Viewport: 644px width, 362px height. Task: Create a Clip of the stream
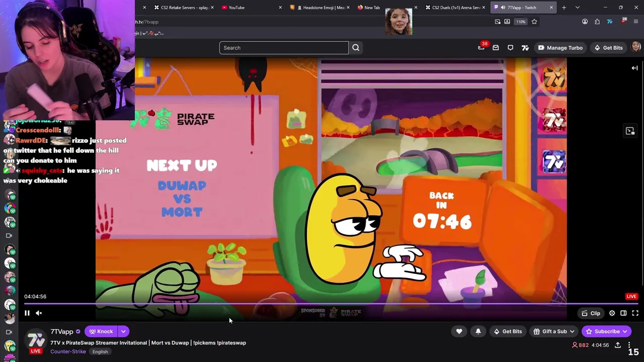click(x=591, y=313)
